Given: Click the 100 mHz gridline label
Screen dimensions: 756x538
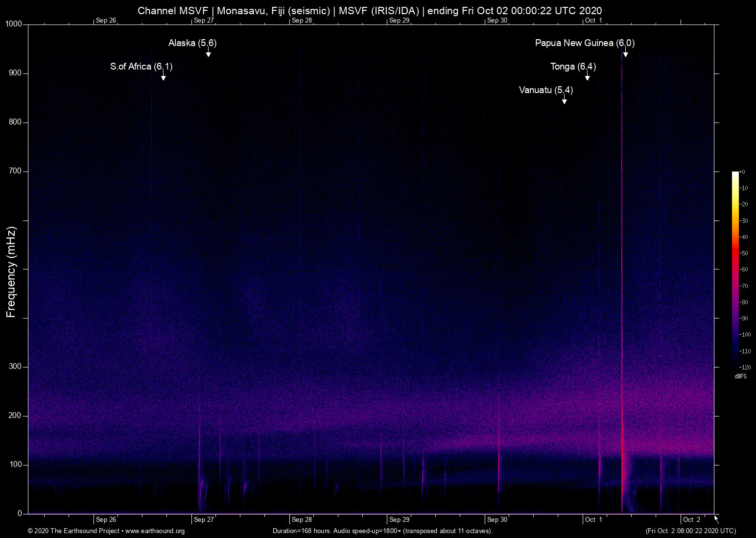Looking at the screenshot, I should click(x=17, y=465).
